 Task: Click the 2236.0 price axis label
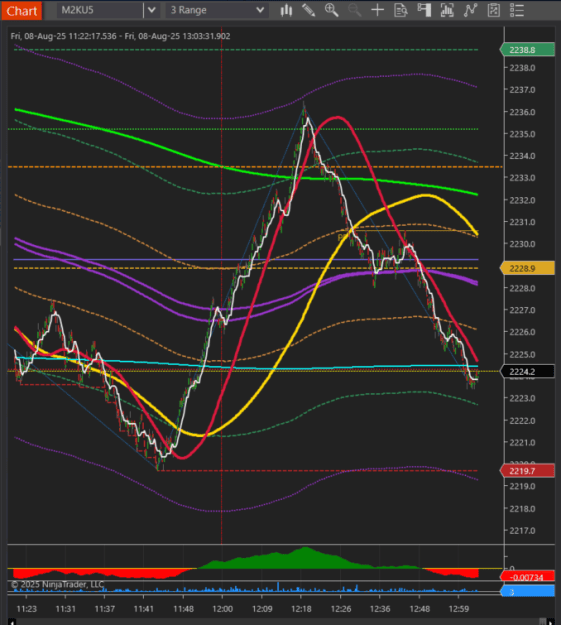(522, 112)
